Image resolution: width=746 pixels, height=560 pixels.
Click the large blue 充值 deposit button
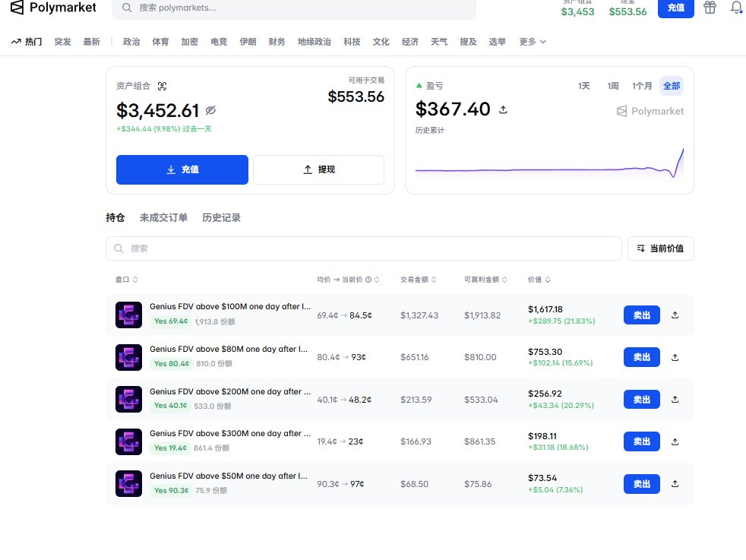tap(182, 169)
